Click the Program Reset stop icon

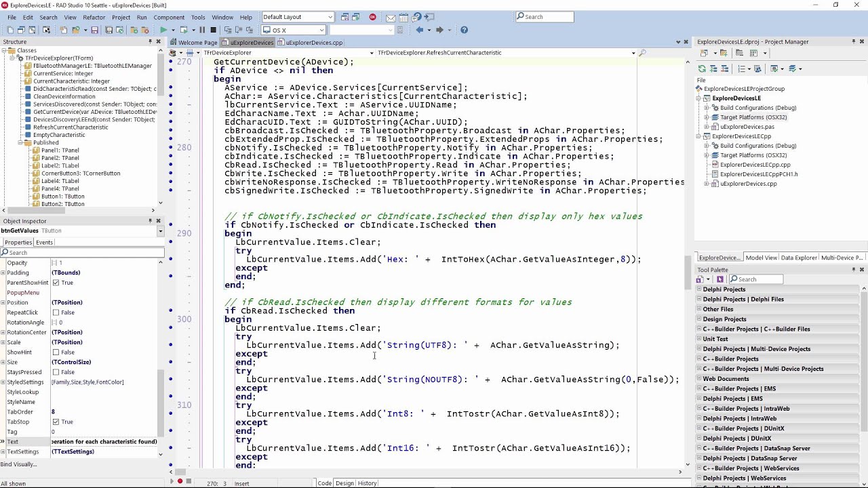[213, 30]
